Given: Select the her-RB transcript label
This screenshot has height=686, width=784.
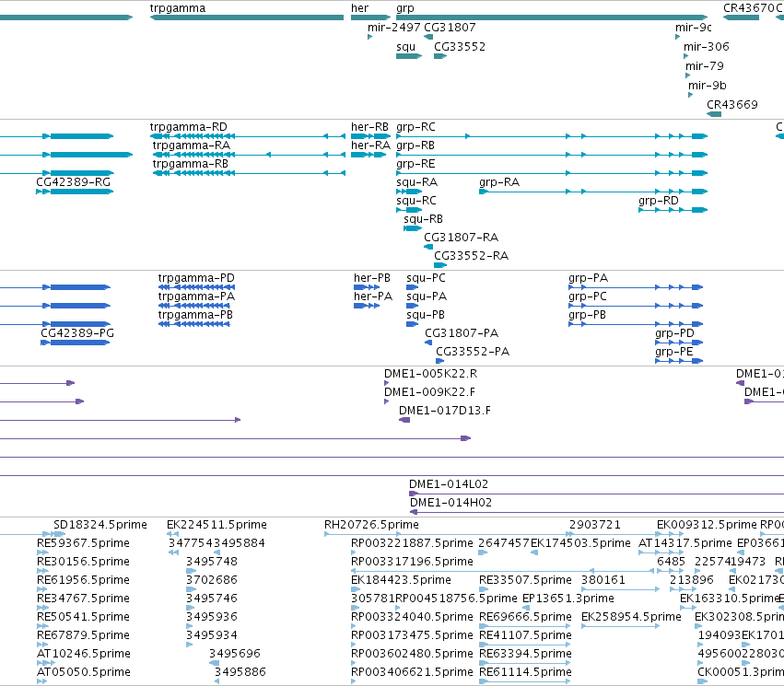Looking at the screenshot, I should 370,127.
